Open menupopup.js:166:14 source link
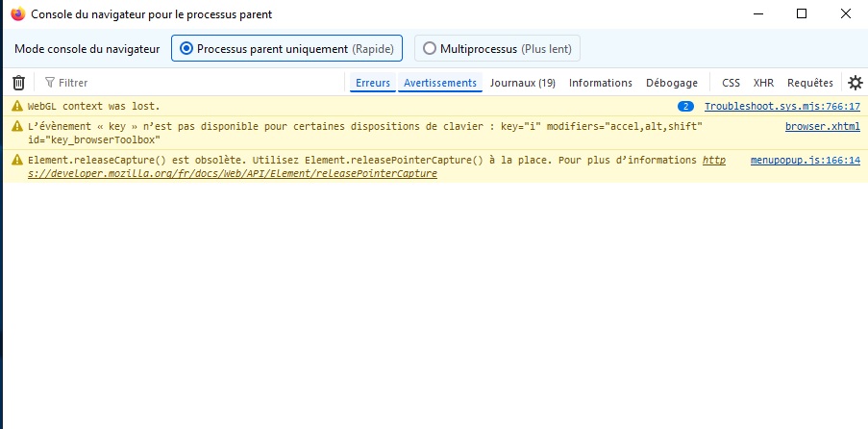 [x=805, y=160]
